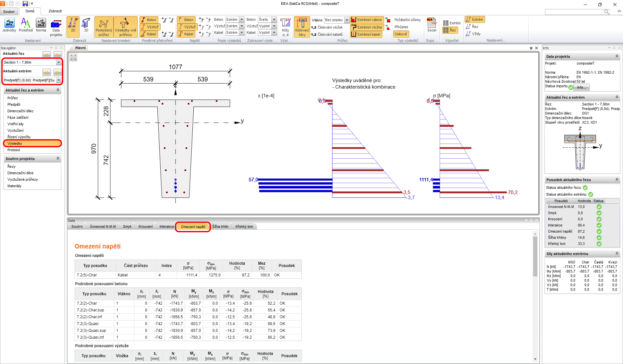Toggle Extrémní vlákno display

point(367,20)
